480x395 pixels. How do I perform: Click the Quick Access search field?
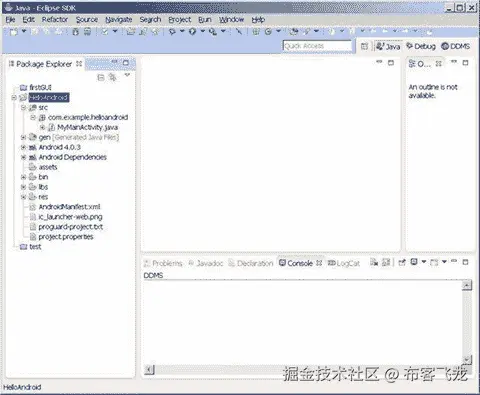317,46
